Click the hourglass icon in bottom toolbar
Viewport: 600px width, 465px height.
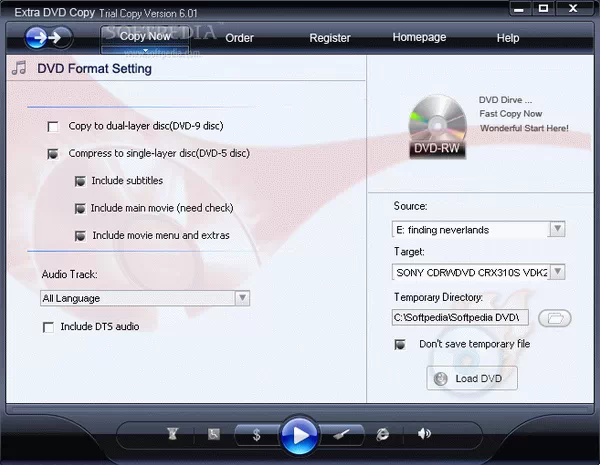point(173,434)
